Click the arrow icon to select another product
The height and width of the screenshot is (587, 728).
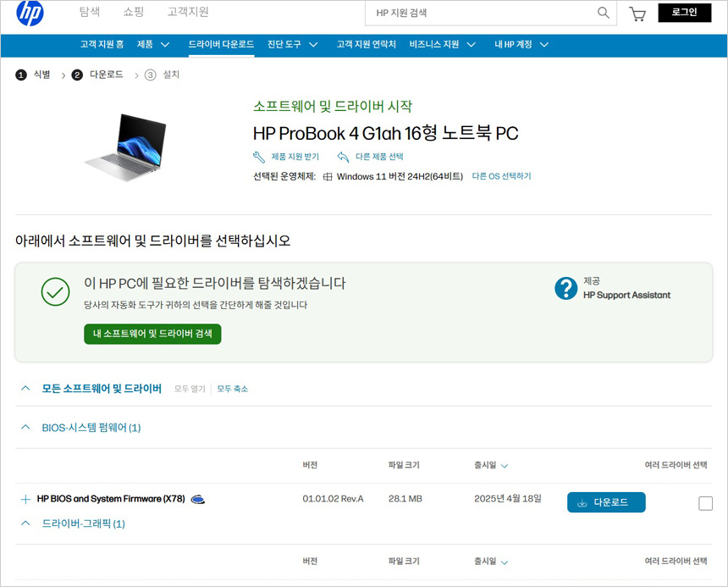pyautogui.click(x=343, y=157)
